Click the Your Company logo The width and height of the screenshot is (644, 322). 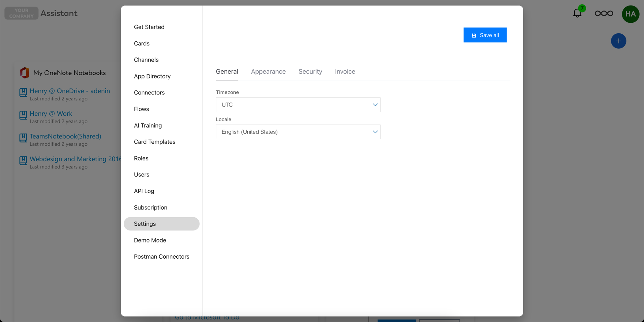[x=21, y=13]
